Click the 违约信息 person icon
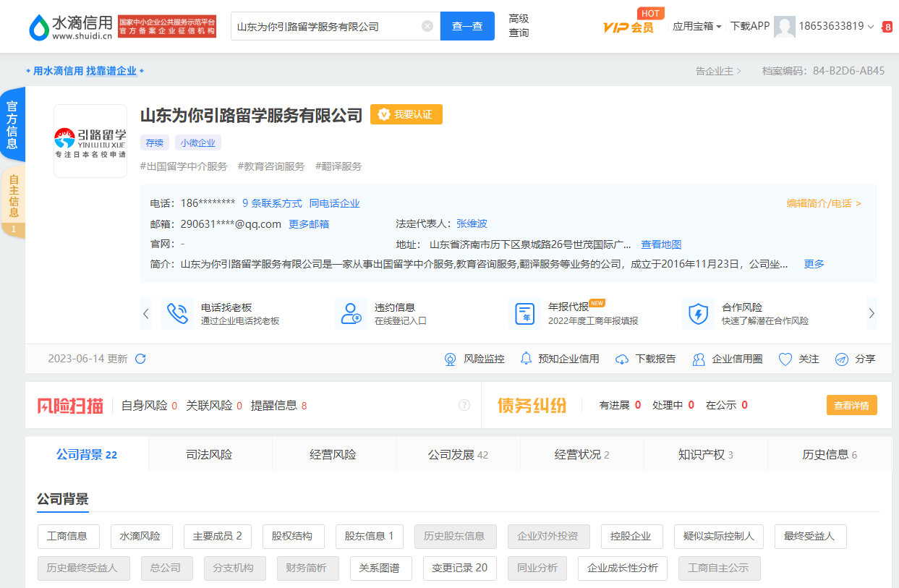 (x=351, y=314)
